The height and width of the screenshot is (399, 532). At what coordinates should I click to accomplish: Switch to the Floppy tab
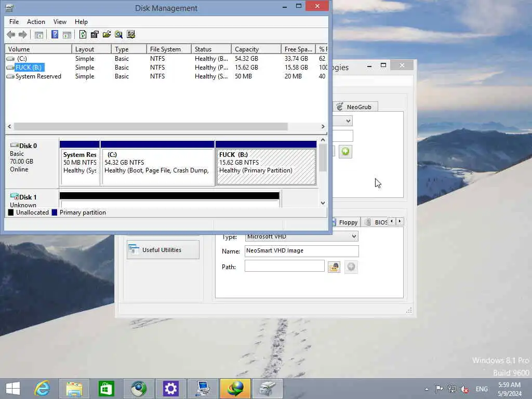(345, 222)
